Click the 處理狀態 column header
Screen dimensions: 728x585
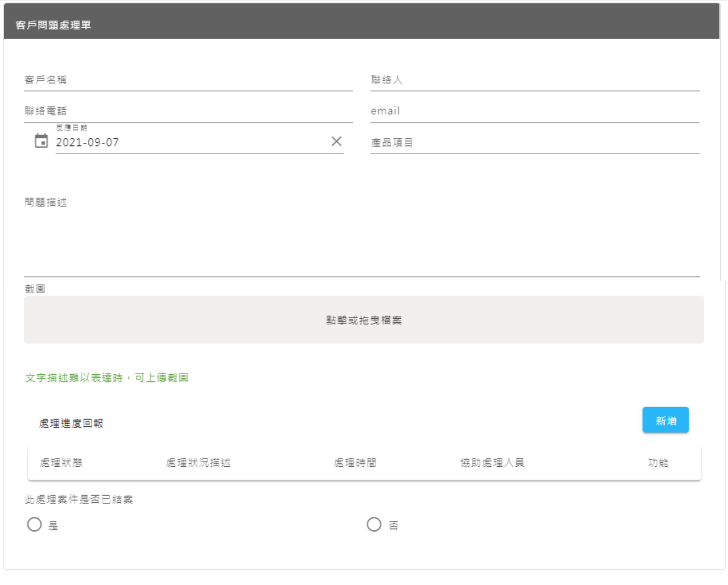pos(61,463)
